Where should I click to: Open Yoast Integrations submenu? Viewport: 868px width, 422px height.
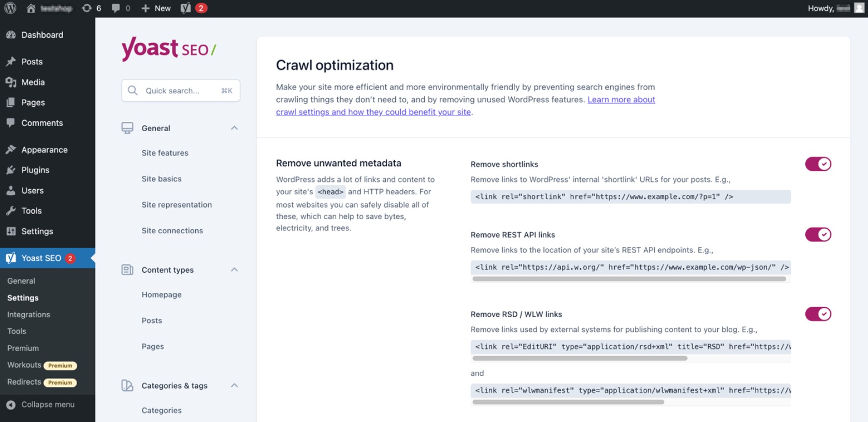click(28, 315)
